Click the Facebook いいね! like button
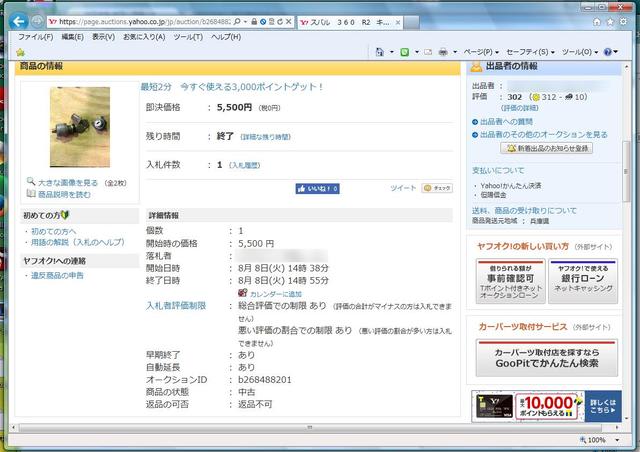 [317, 188]
